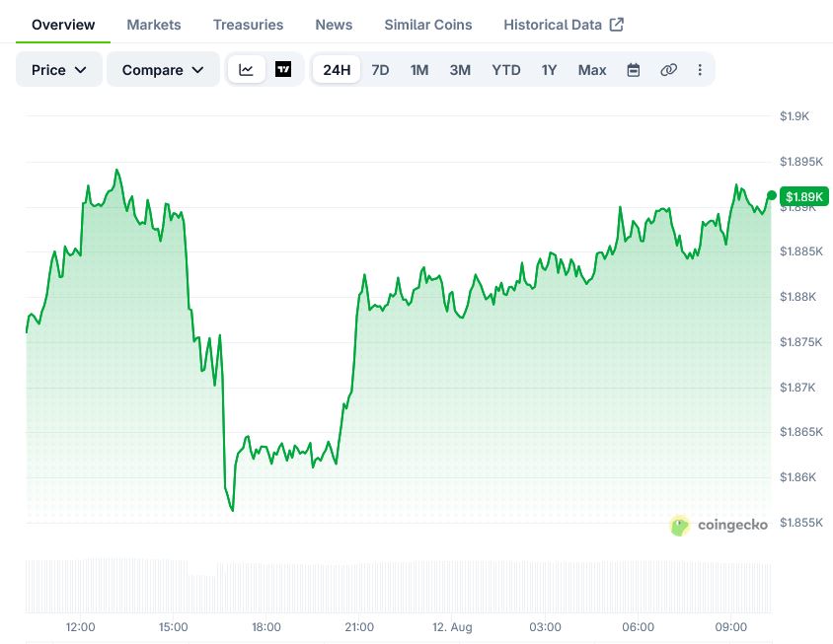
Task: Click the current price $1.89K label
Action: pyautogui.click(x=803, y=197)
